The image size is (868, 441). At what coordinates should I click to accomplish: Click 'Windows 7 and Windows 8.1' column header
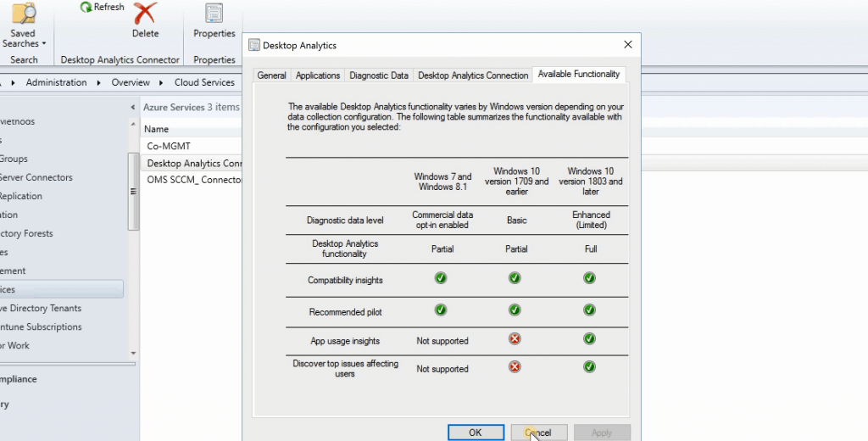442,181
